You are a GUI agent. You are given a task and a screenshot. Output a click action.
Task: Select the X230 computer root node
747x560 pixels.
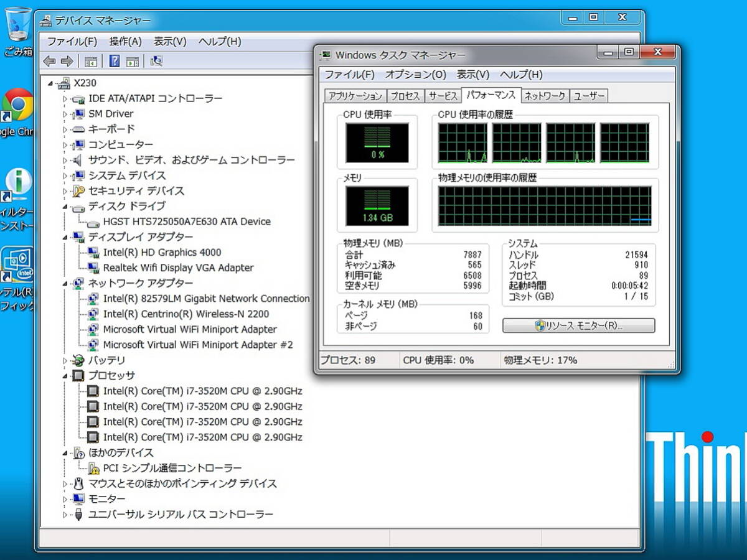click(x=85, y=83)
